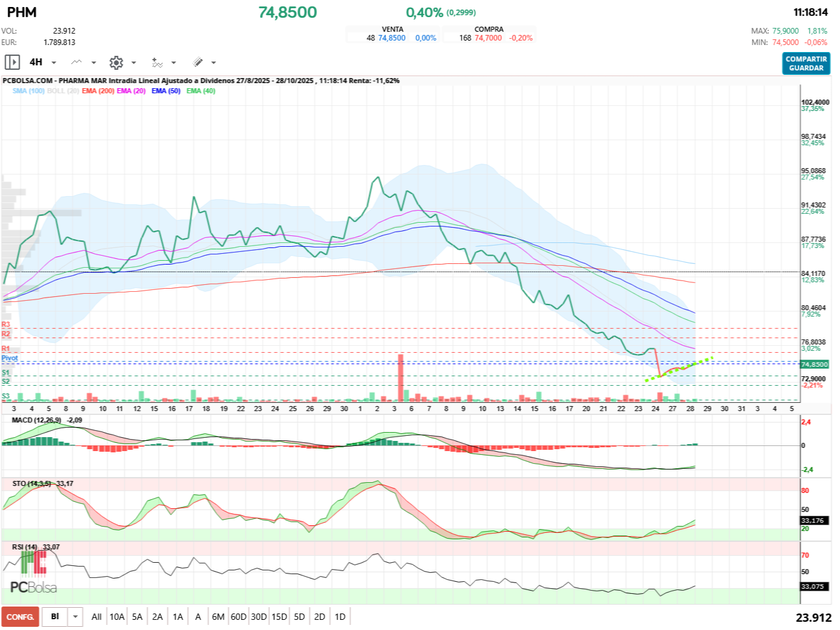Select the drawing pencil tool icon

point(198,62)
